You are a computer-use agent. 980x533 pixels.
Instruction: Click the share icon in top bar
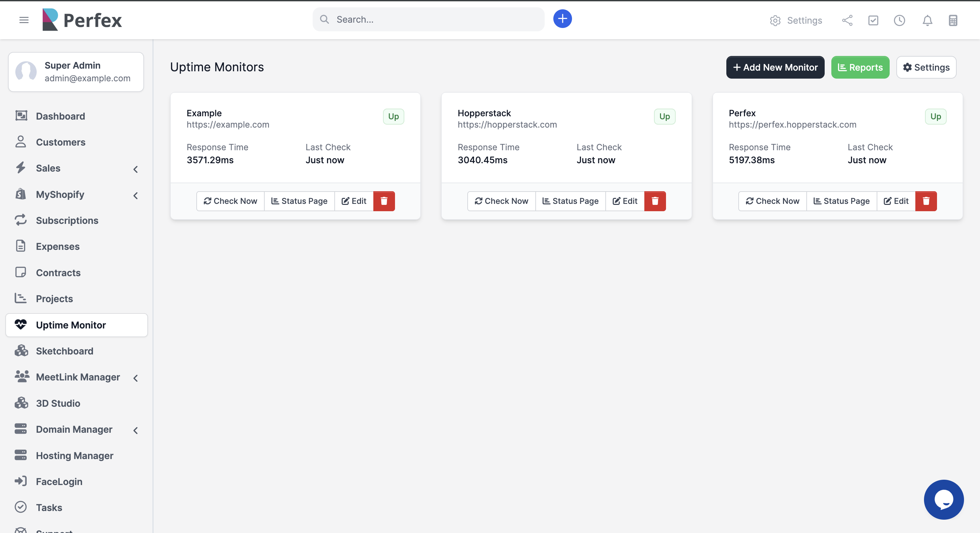[x=847, y=21]
